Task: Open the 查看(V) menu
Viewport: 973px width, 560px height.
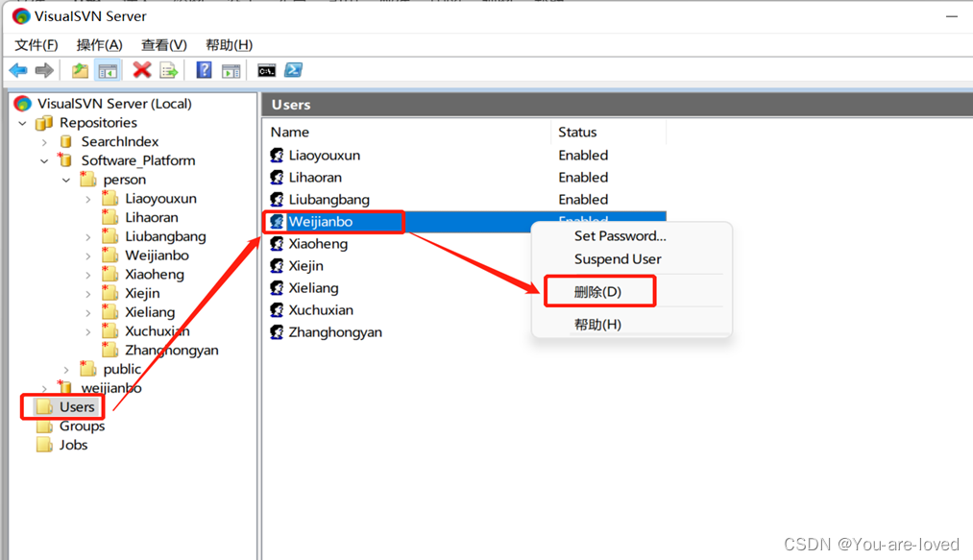Action: click(164, 45)
